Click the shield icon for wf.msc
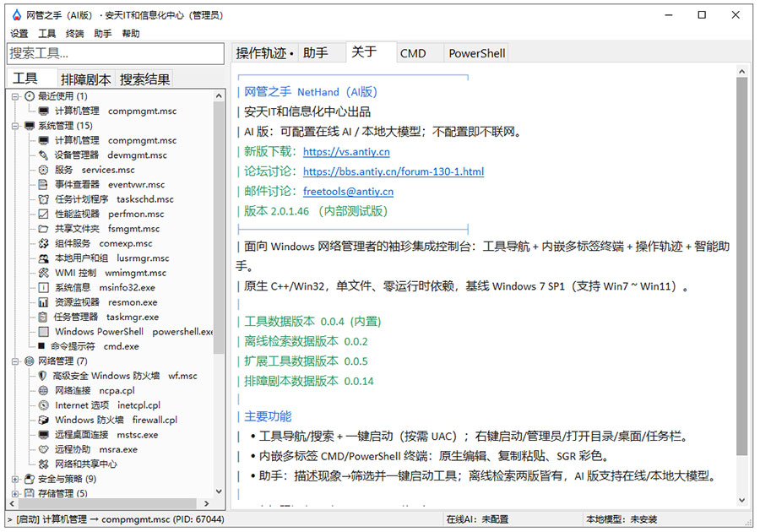760x532 pixels. 43,376
